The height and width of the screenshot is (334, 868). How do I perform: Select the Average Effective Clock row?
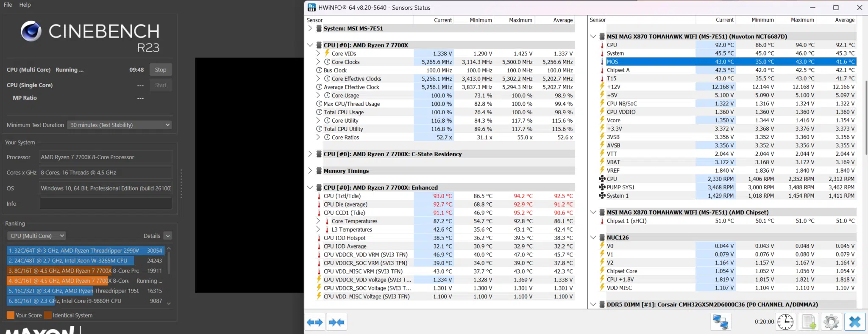(x=445, y=87)
